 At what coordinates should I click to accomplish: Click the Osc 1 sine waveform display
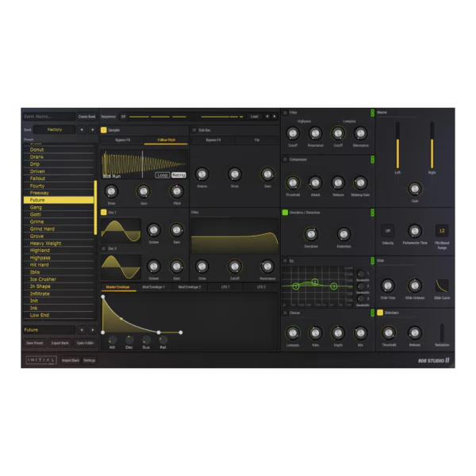tap(121, 231)
